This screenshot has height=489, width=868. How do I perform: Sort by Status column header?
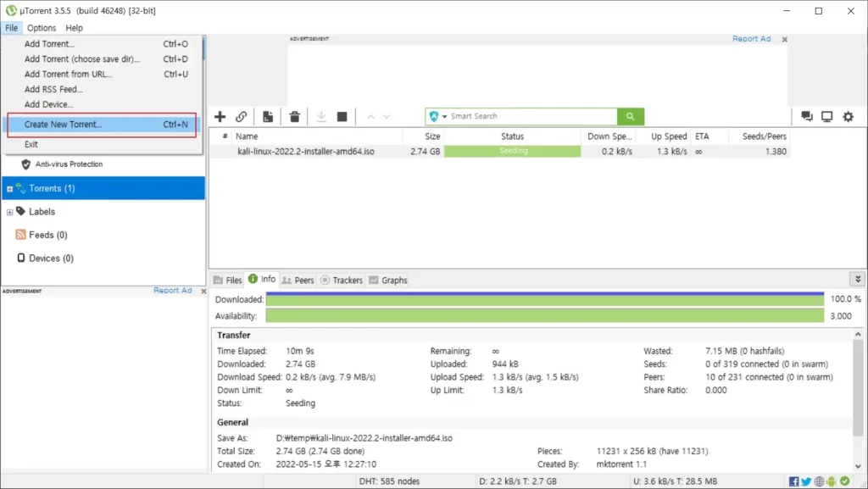click(513, 136)
